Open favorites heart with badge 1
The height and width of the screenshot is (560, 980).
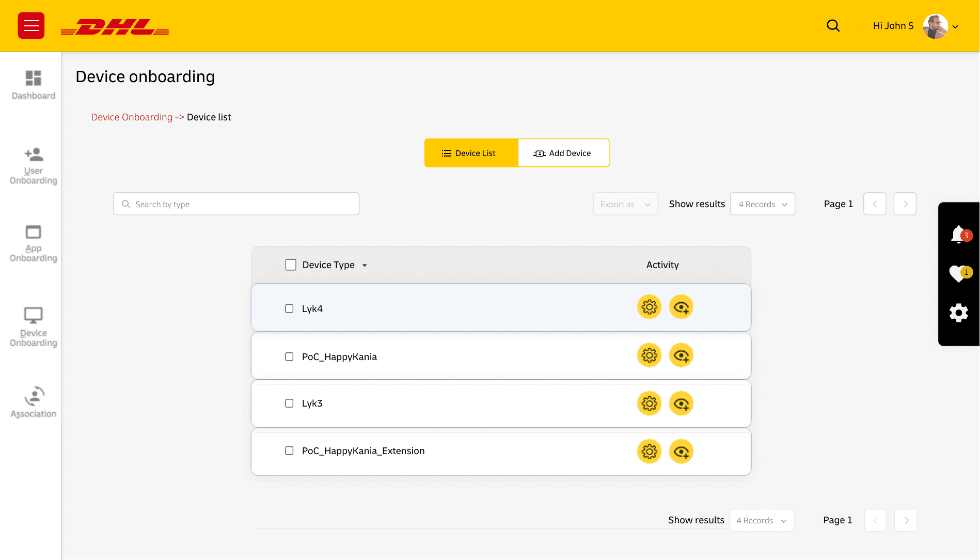pos(960,273)
